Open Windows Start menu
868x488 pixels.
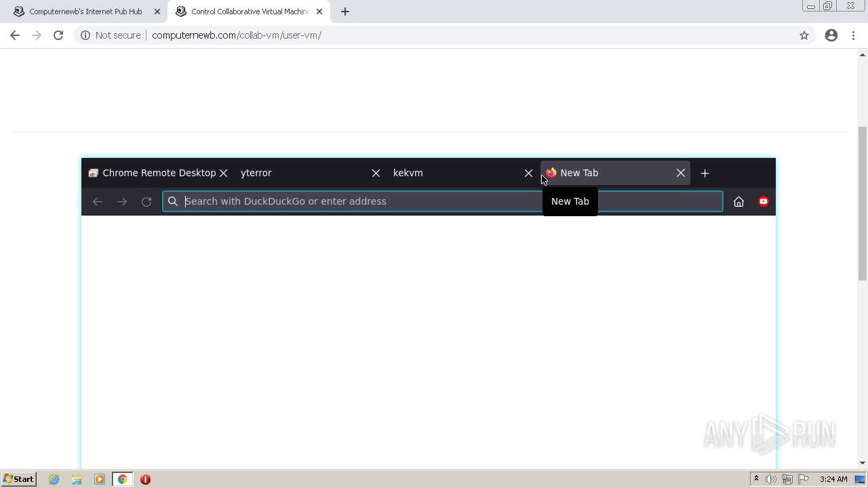[x=18, y=479]
